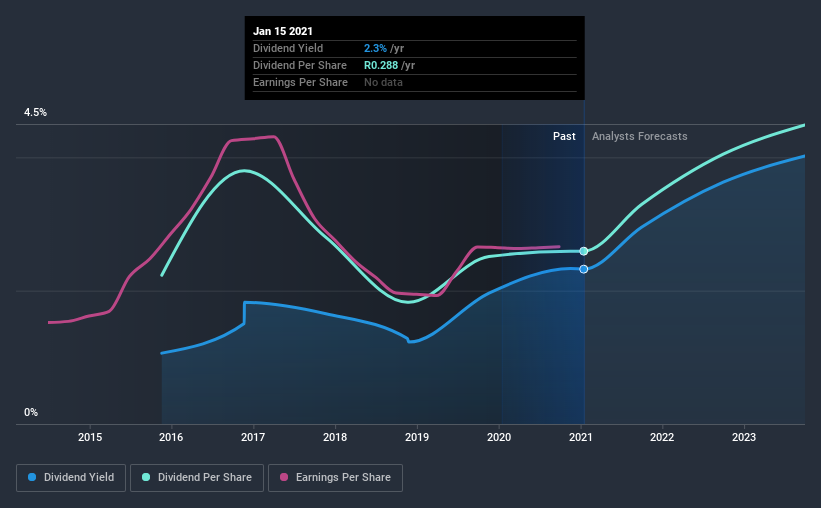Image resolution: width=821 pixels, height=508 pixels.
Task: Click the 2020 x-axis label
Action: (x=499, y=437)
